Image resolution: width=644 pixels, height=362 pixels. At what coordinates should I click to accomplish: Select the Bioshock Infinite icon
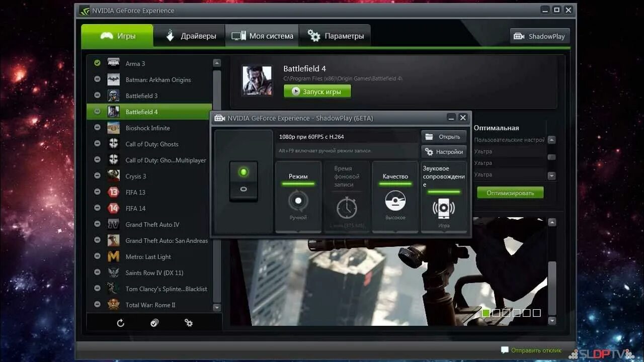point(114,128)
